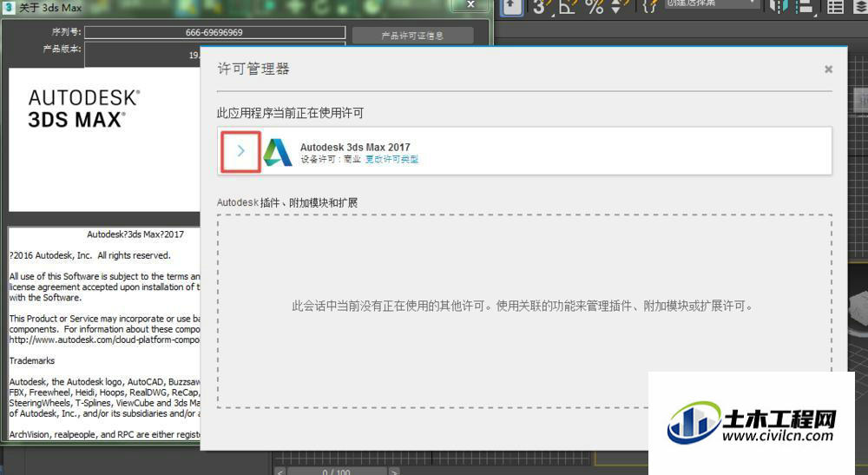Screen dimensions: 868x475
Task: Open the 创建选择集 dropdown
Action: 711,3
